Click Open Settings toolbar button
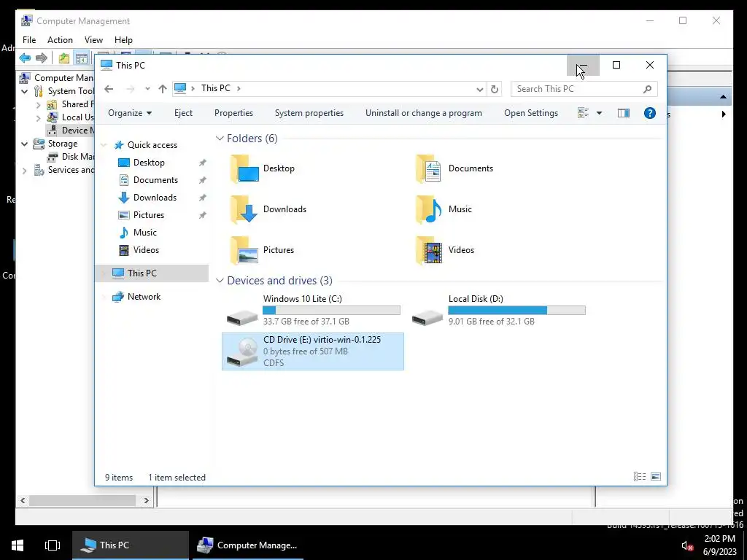Viewport: 747px width, 560px height. click(x=531, y=113)
